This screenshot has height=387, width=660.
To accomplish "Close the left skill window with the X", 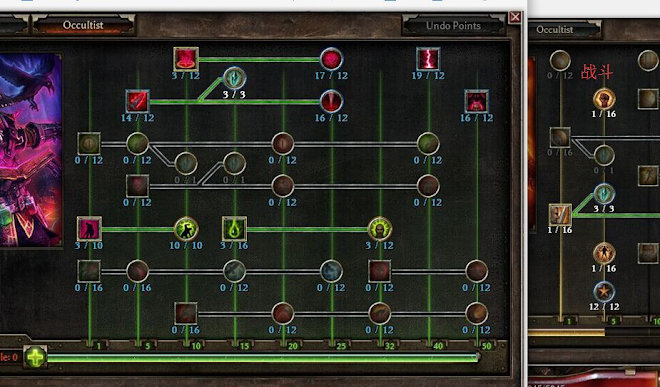I will [x=515, y=17].
